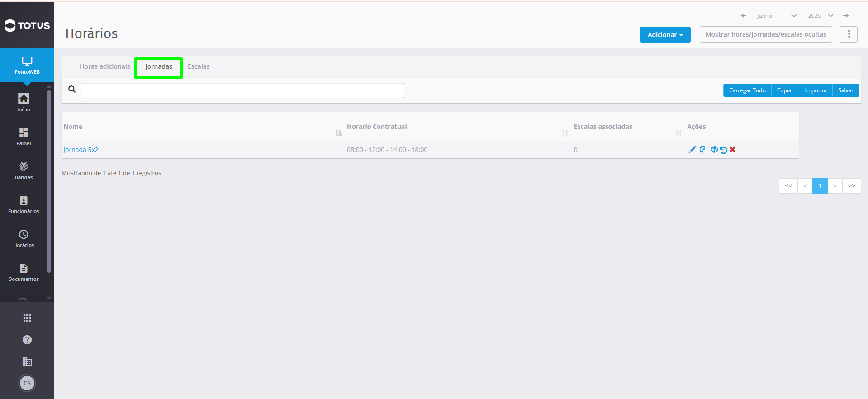Screen dimensions: 868x399
Task: Open history of Jornada 5x2
Action: 724,150
